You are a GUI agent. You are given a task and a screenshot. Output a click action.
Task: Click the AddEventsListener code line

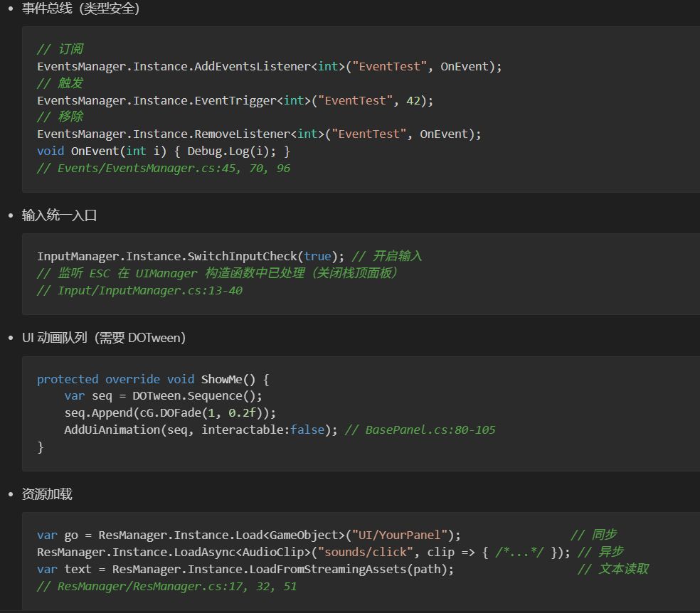[x=269, y=66]
